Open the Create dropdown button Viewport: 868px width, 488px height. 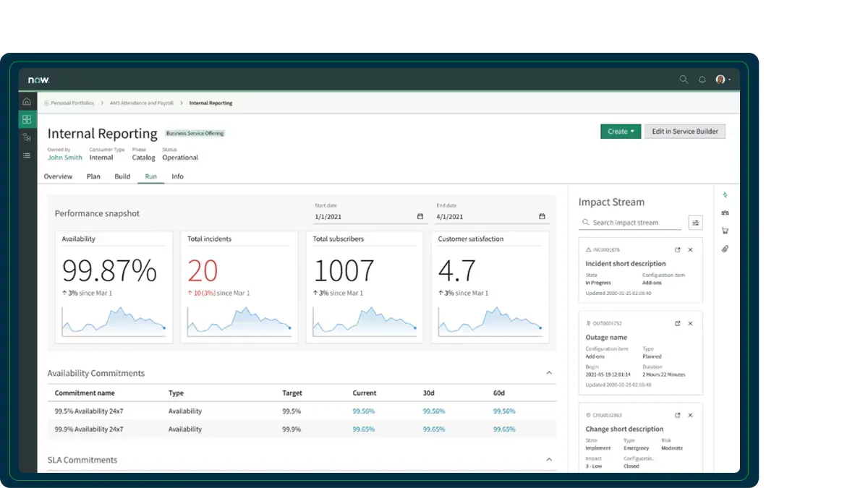tap(620, 132)
